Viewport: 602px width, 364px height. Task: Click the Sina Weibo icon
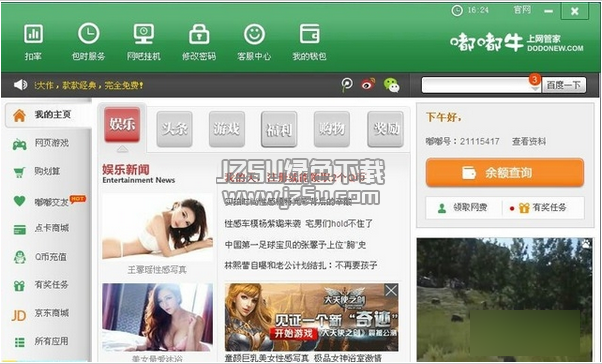[368, 84]
